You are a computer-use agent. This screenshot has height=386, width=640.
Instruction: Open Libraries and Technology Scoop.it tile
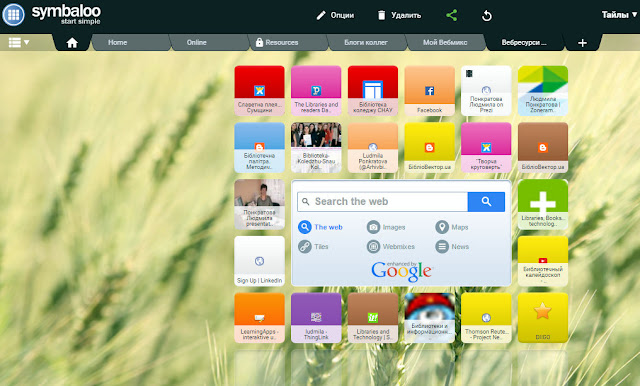click(373, 317)
